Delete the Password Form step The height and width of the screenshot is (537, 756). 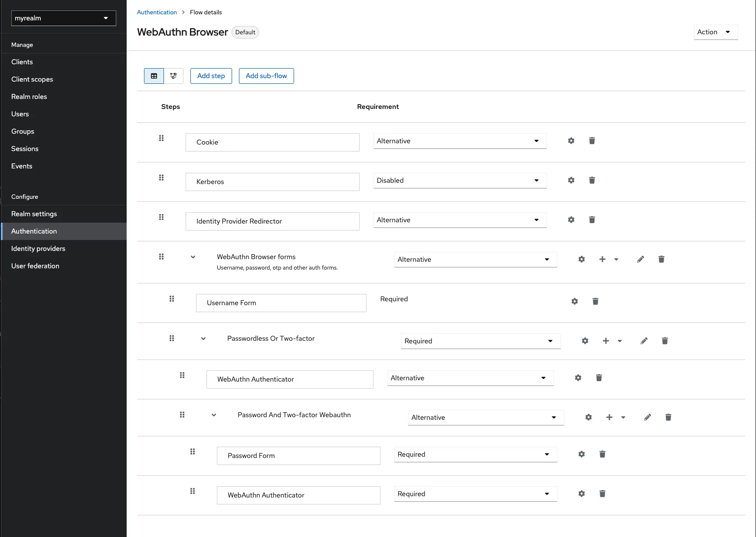[602, 454]
